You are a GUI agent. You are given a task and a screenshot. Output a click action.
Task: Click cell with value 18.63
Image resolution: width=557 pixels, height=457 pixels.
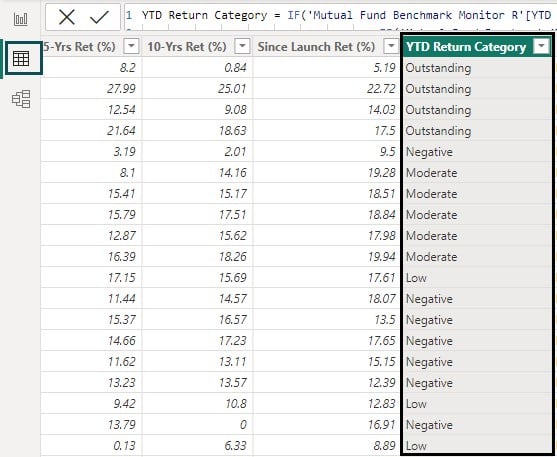(197, 130)
